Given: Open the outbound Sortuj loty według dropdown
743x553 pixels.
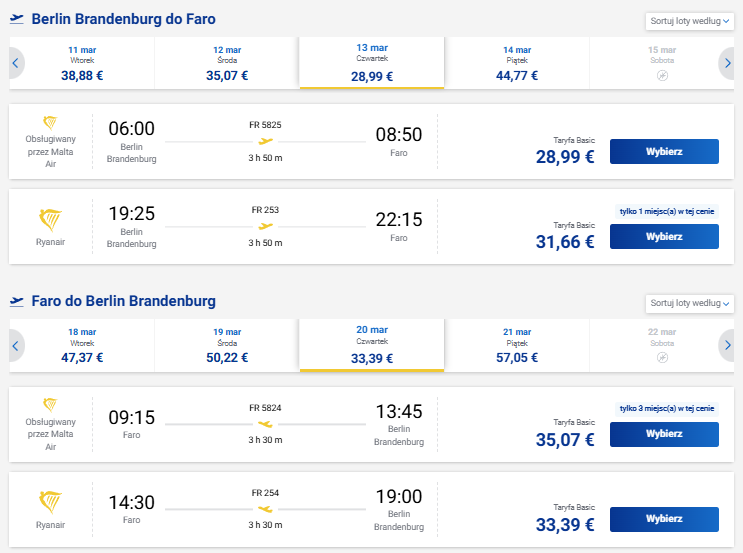Looking at the screenshot, I should point(689,21).
